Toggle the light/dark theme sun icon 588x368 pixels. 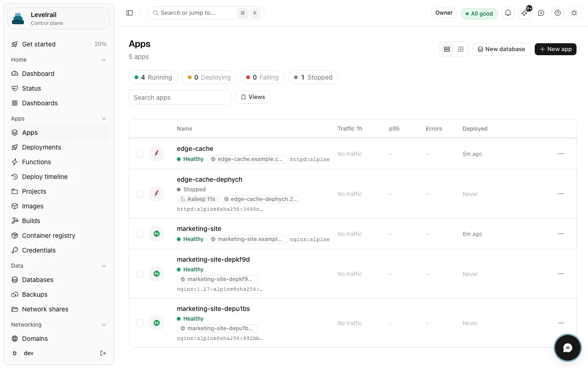pyautogui.click(x=574, y=13)
